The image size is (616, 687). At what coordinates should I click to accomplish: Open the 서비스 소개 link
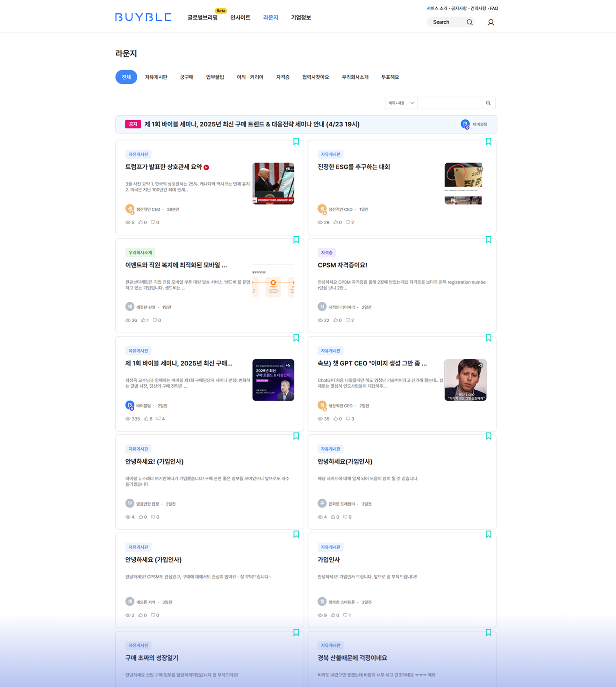[x=437, y=9]
